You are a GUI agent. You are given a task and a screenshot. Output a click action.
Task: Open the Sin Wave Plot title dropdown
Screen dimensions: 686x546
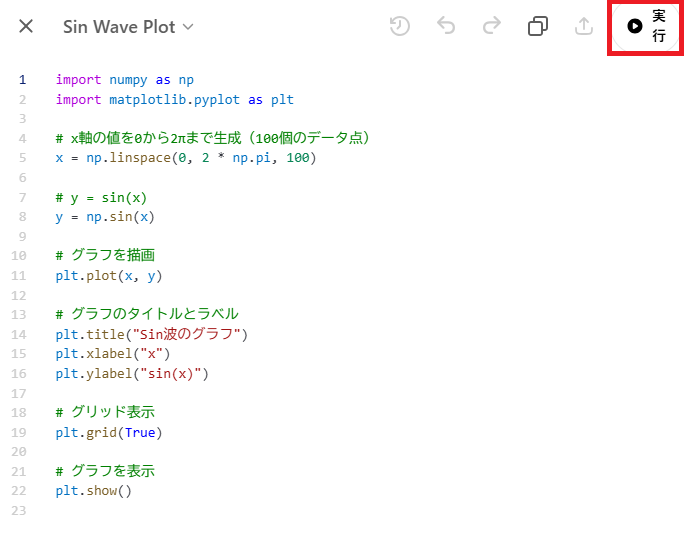coord(128,27)
